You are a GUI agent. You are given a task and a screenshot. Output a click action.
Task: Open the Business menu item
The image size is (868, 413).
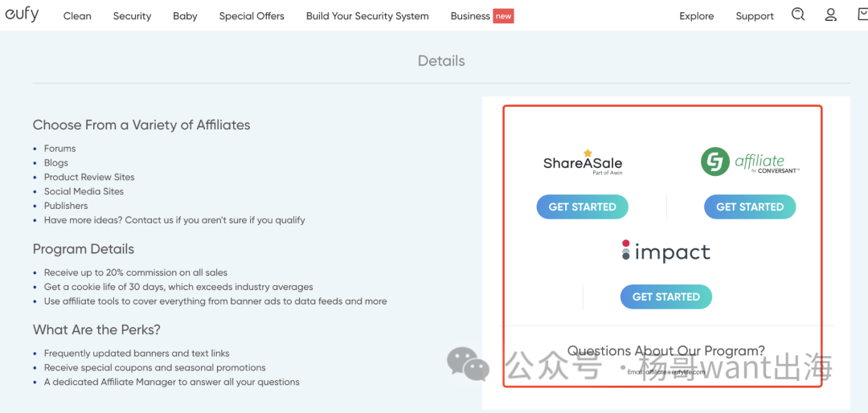coord(470,16)
